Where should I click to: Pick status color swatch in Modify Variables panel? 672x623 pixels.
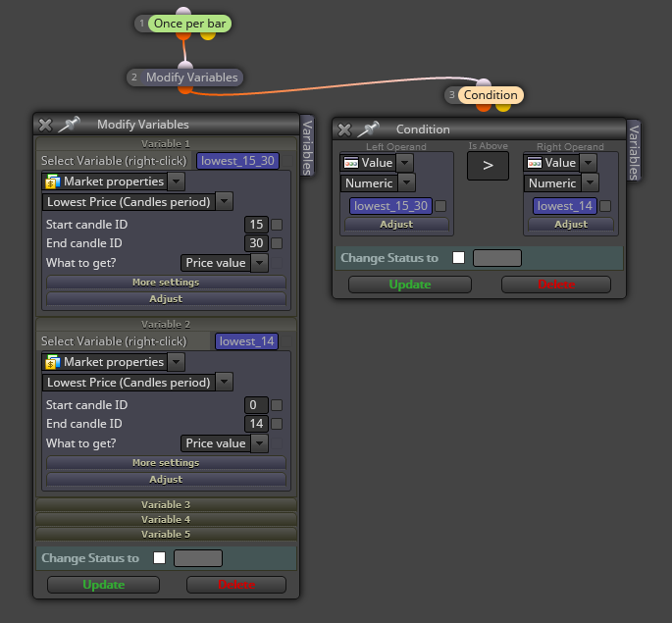coord(198,558)
